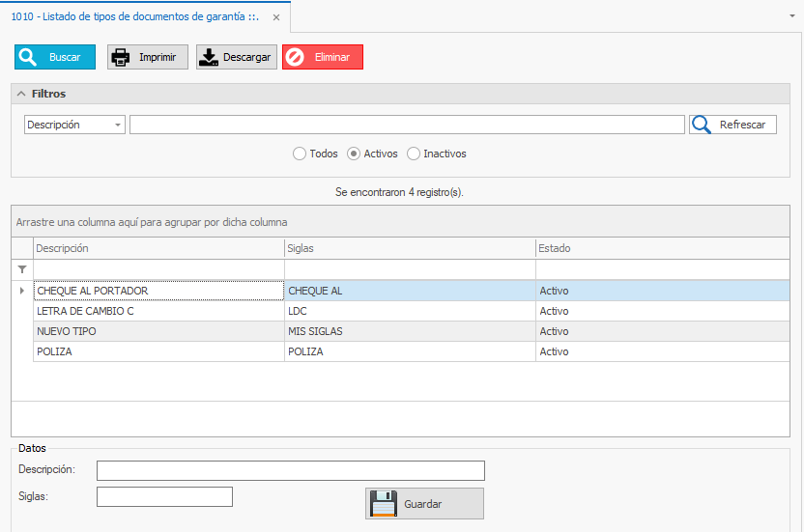Click the Descripción column filter cell

click(x=158, y=269)
